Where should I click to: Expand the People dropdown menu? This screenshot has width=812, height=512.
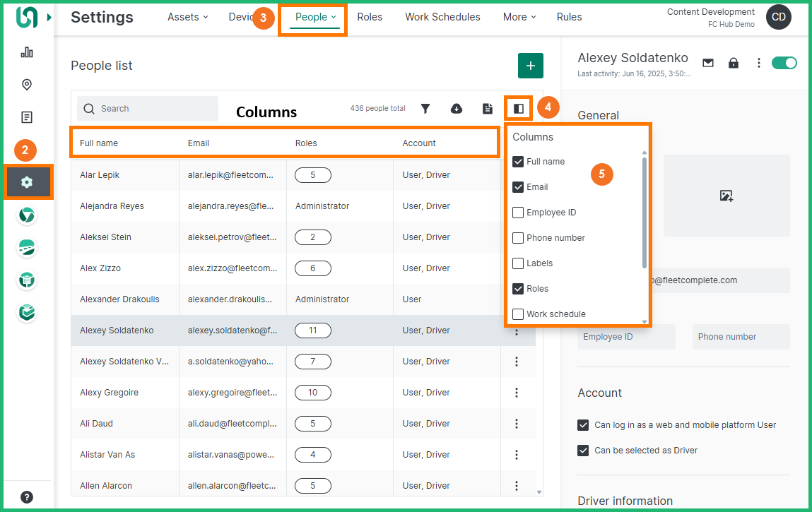tap(315, 17)
